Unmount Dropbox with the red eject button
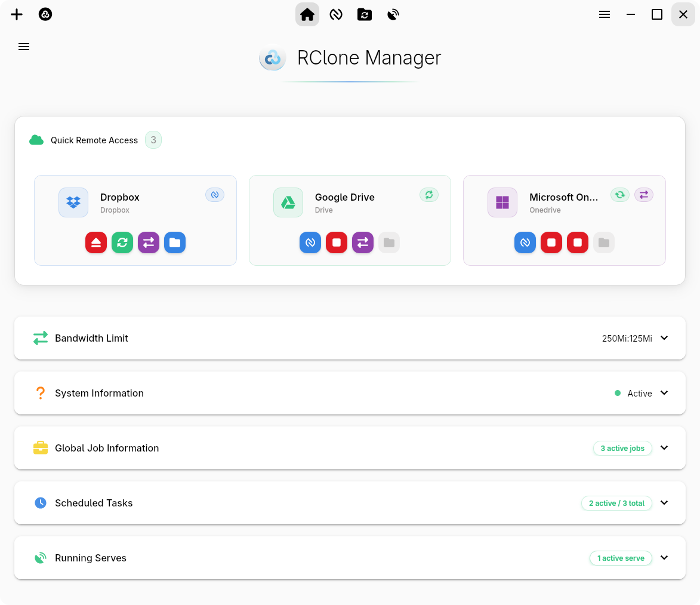This screenshot has height=605, width=700. coord(96,242)
